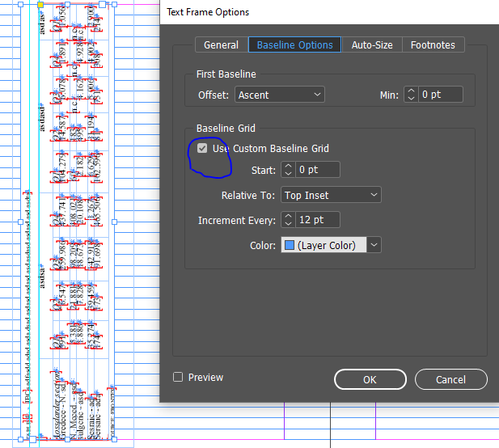The height and width of the screenshot is (448, 499).
Task: Enable the Preview checkbox
Action: 178,377
